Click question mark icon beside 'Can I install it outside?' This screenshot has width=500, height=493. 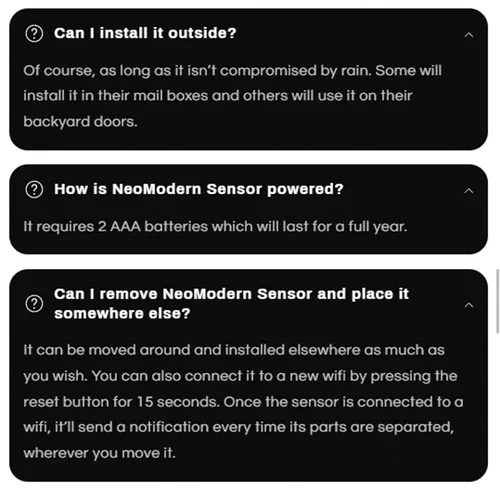click(x=34, y=34)
